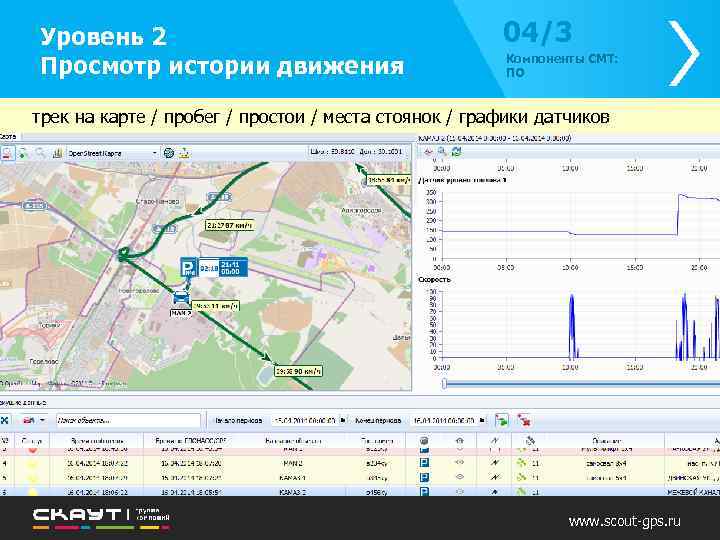The width and height of the screenshot is (720, 540).
Task: Click the red vehicle filter icon
Action: coord(29,420)
